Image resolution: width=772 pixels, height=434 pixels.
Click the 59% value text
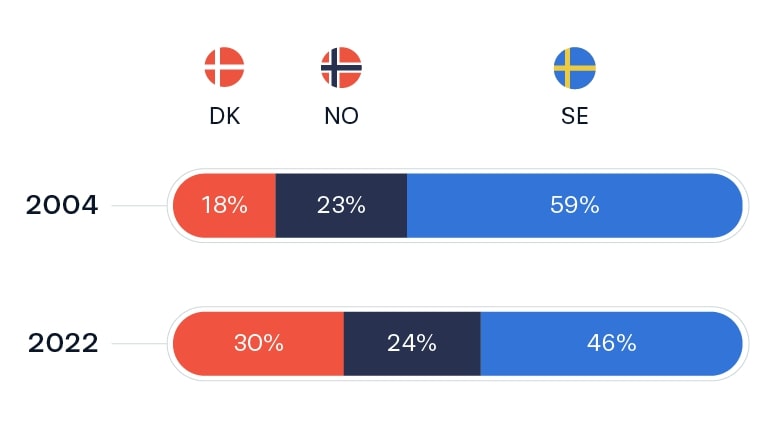click(x=574, y=206)
